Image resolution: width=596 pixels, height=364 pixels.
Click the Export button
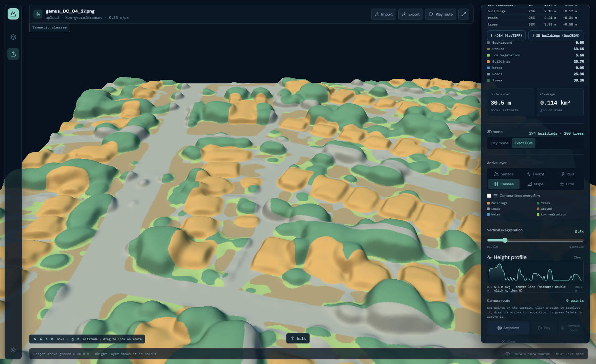click(x=411, y=14)
